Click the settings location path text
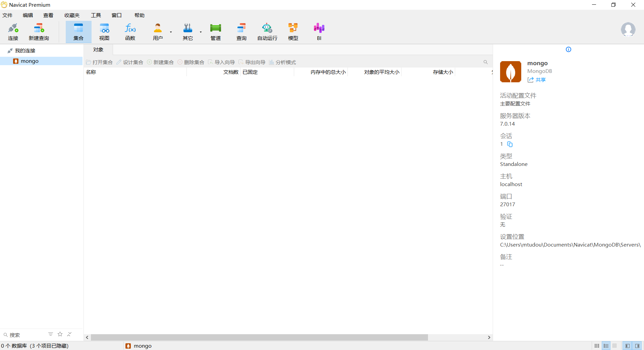644x350 pixels. (x=570, y=245)
